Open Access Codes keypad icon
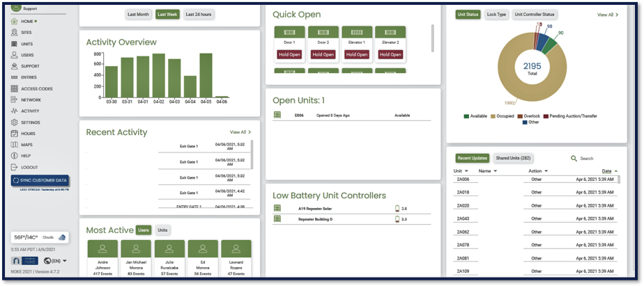This screenshot has width=644, height=286. click(x=15, y=88)
